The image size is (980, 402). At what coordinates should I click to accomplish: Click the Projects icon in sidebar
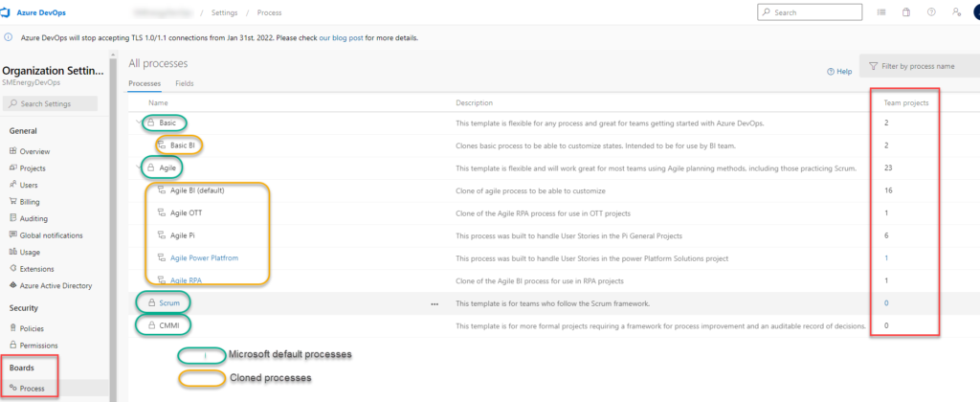(13, 168)
